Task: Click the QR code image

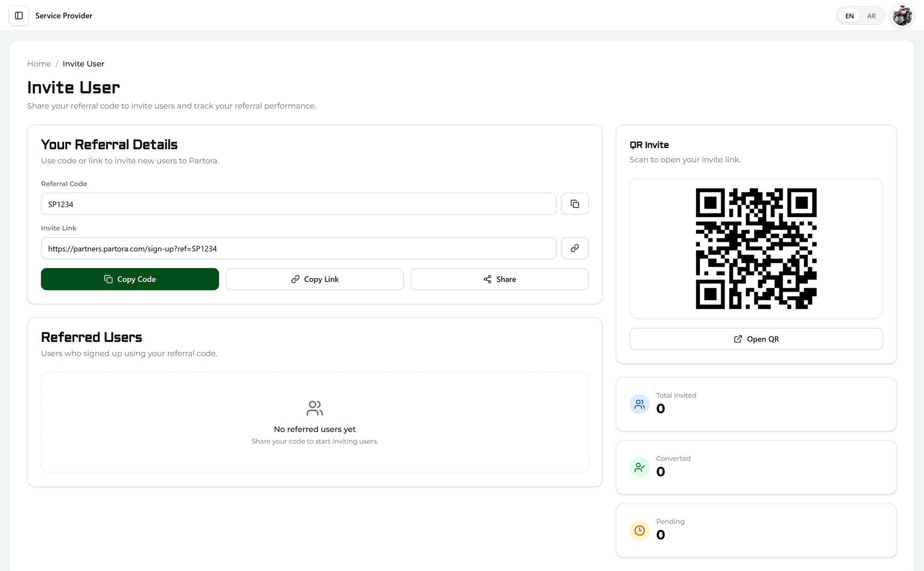Action: click(x=756, y=249)
